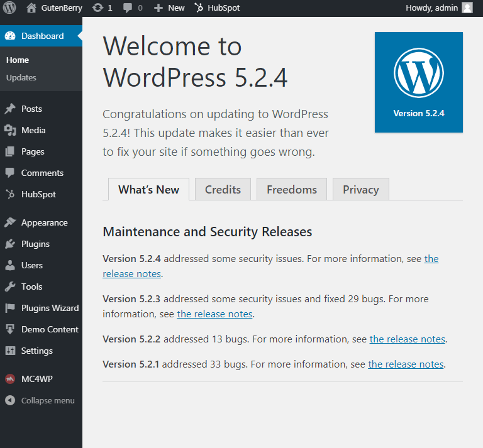Open the Posts menu label
The width and height of the screenshot is (483, 448).
click(x=31, y=109)
